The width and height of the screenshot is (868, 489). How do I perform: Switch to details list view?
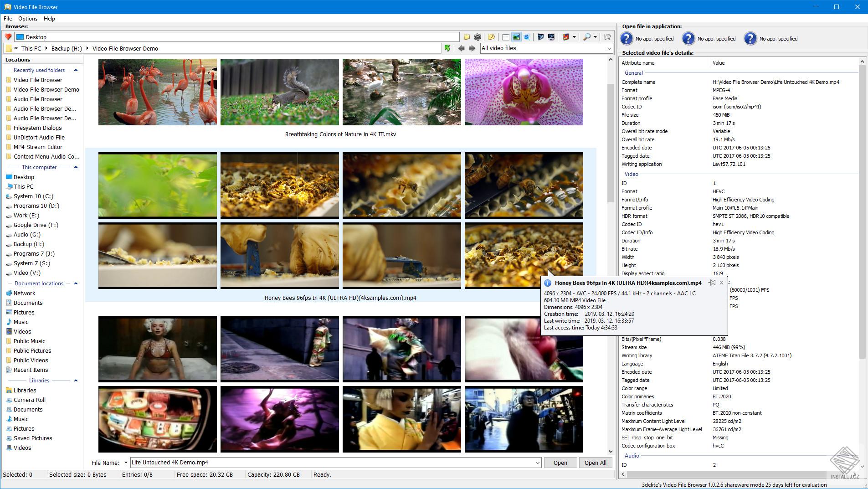click(505, 37)
